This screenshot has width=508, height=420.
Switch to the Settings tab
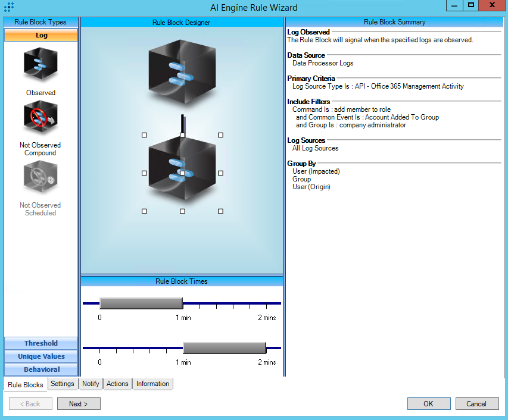coord(63,384)
